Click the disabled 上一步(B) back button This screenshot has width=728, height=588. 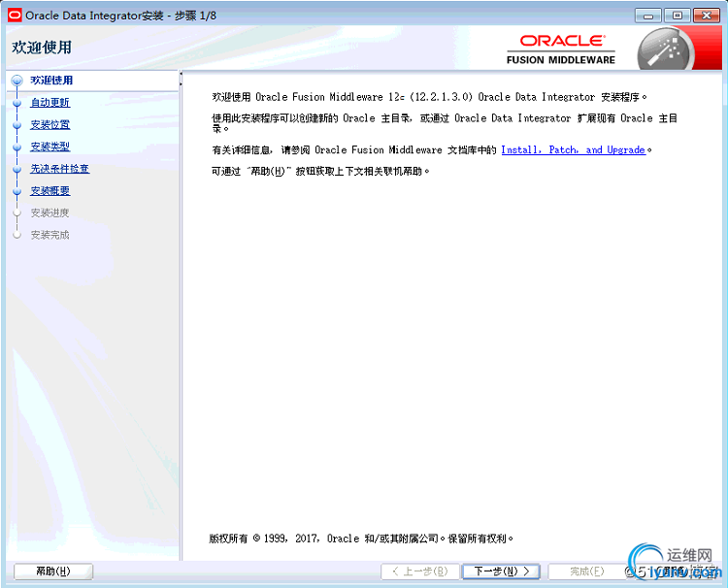[420, 572]
